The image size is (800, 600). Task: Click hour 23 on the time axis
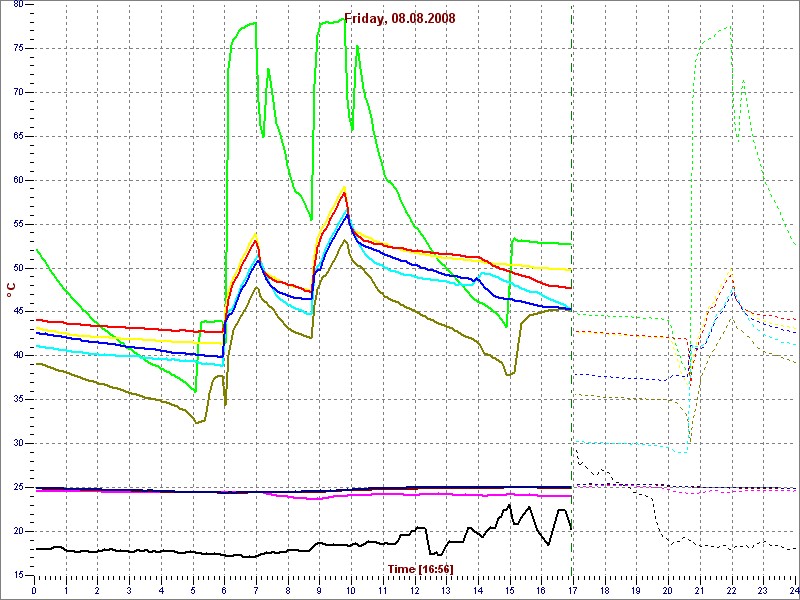tap(763, 588)
